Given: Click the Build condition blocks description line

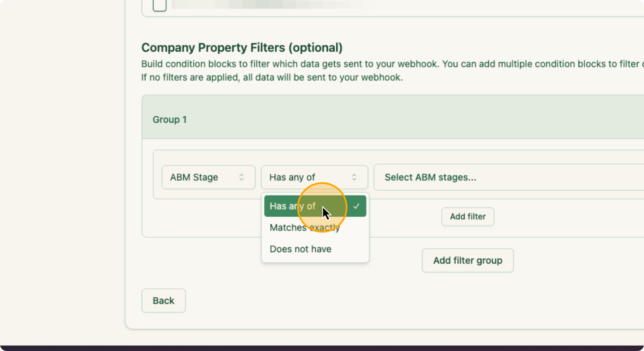Looking at the screenshot, I should [x=378, y=64].
